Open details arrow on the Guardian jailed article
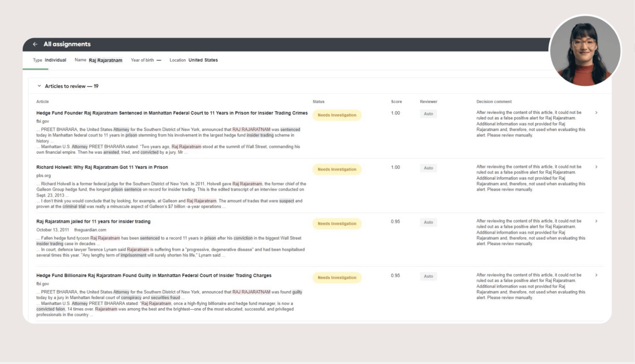 pos(597,221)
